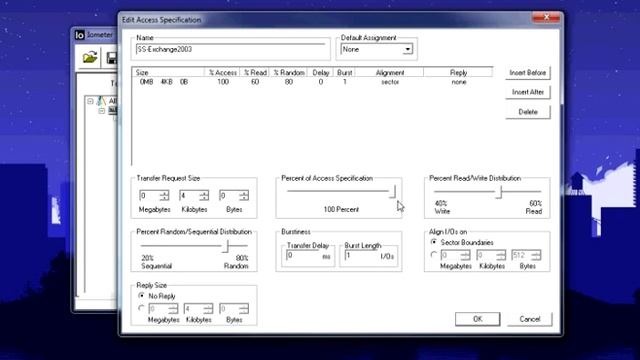Click the Name input field
The image size is (640, 360).
pos(231,49)
